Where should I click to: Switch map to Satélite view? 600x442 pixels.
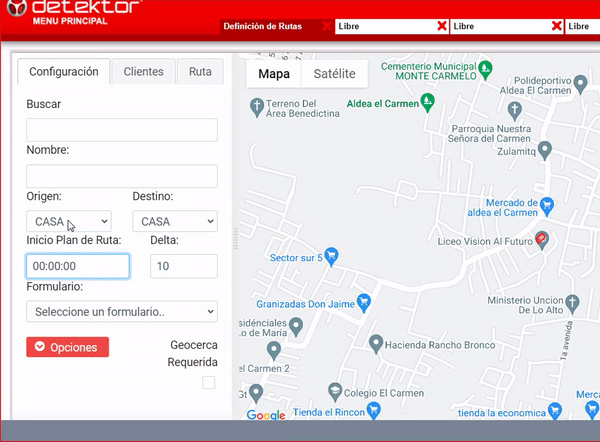pyautogui.click(x=334, y=74)
